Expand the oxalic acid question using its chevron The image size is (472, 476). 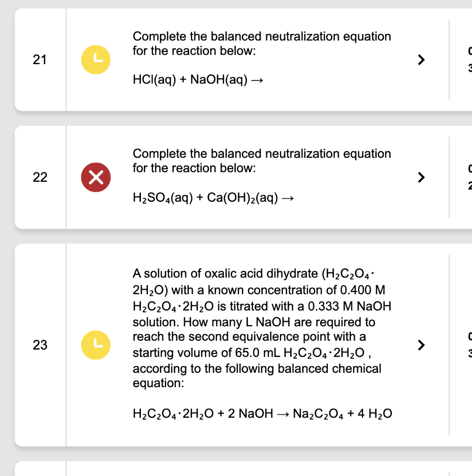[421, 344]
